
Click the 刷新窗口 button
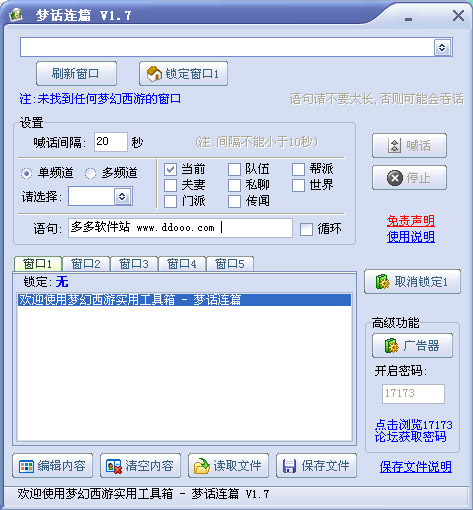point(76,74)
